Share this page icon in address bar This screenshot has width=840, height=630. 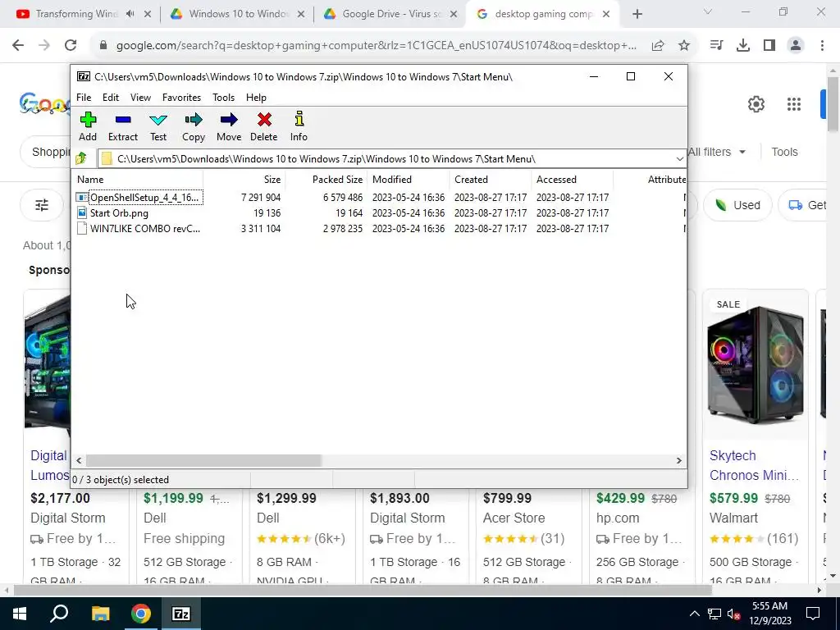[658, 46]
